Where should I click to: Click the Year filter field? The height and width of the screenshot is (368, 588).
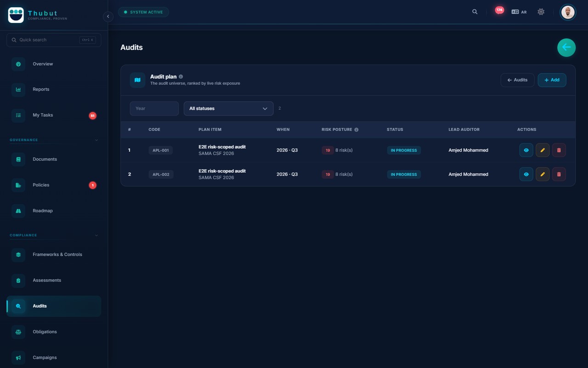coord(154,109)
